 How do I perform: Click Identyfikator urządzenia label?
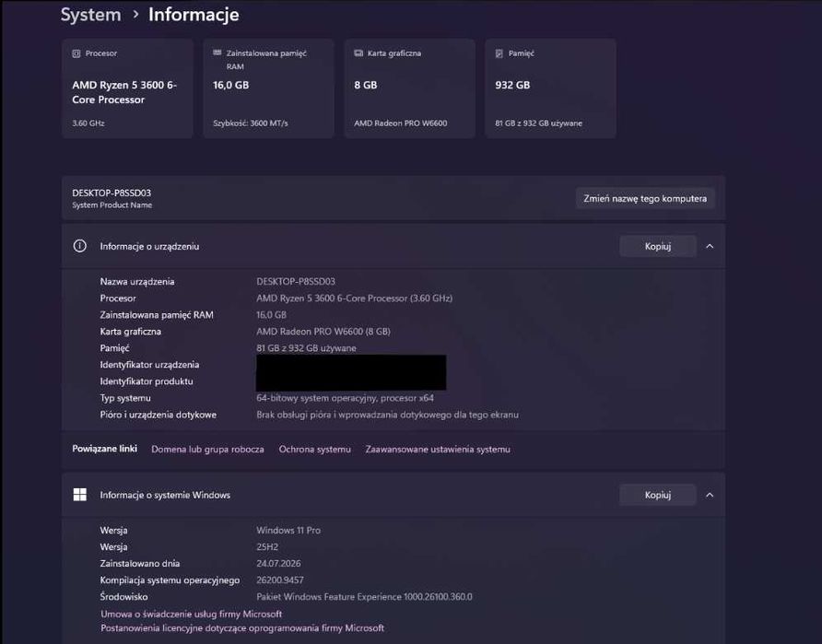click(x=149, y=365)
